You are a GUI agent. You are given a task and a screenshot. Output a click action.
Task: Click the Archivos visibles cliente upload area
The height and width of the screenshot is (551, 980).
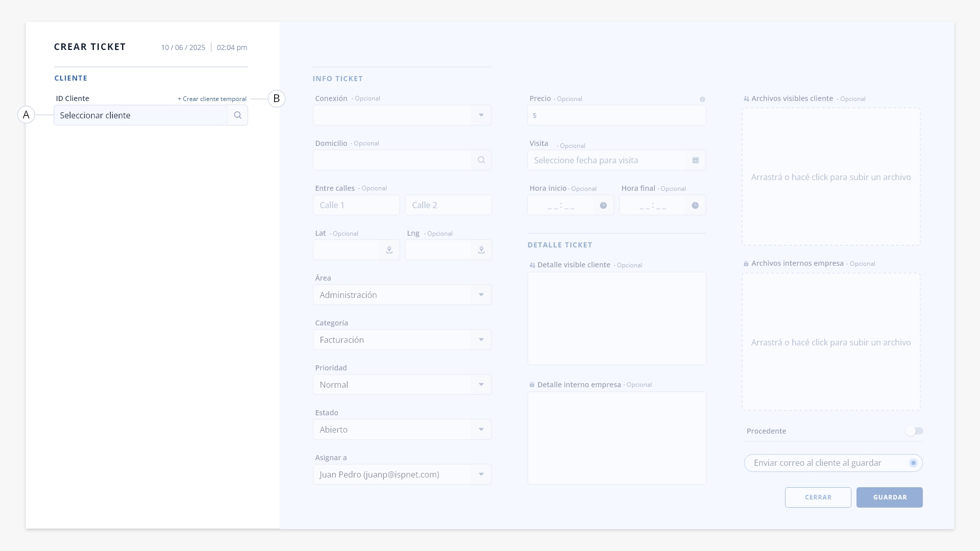(x=831, y=177)
